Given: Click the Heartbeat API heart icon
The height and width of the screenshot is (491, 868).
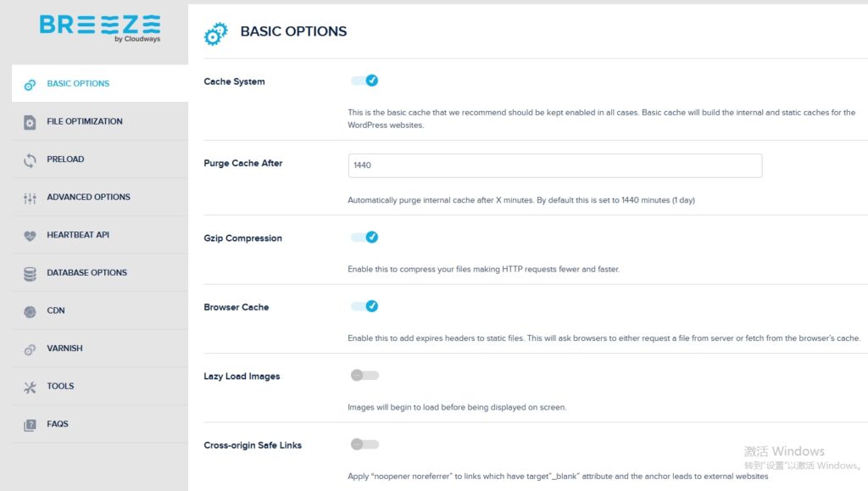Looking at the screenshot, I should (30, 236).
